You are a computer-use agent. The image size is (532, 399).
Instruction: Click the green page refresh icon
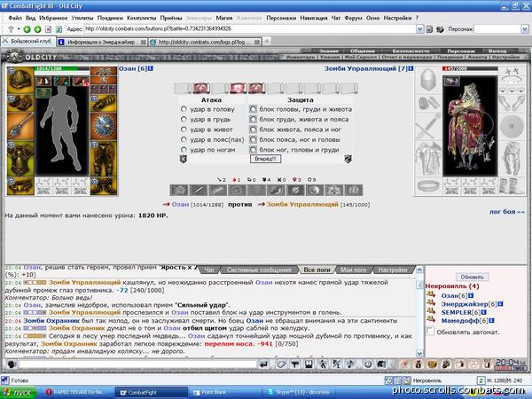[59, 29]
